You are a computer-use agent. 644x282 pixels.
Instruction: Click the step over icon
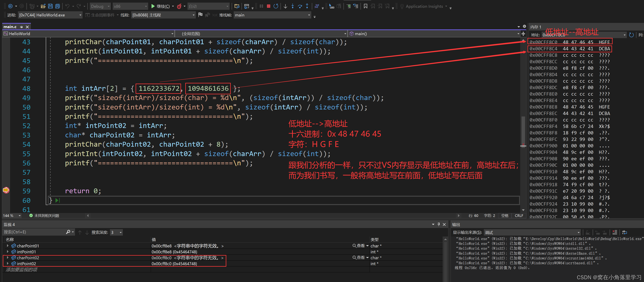pyautogui.click(x=300, y=6)
